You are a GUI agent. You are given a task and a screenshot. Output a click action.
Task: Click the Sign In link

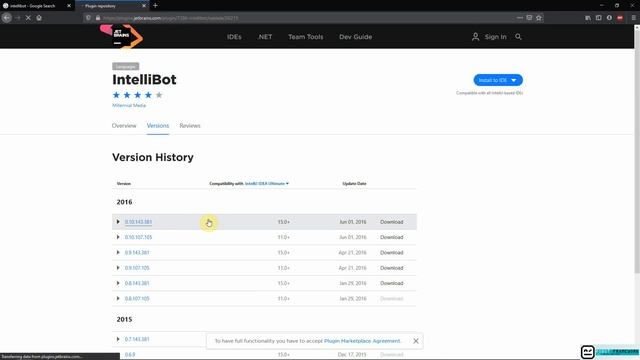496,37
